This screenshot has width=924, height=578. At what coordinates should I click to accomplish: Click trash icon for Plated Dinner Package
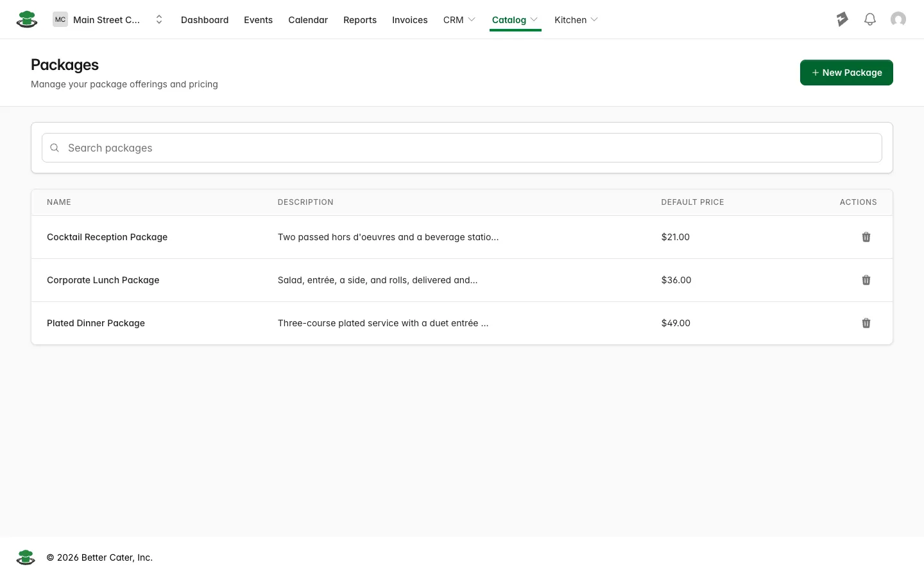tap(866, 323)
